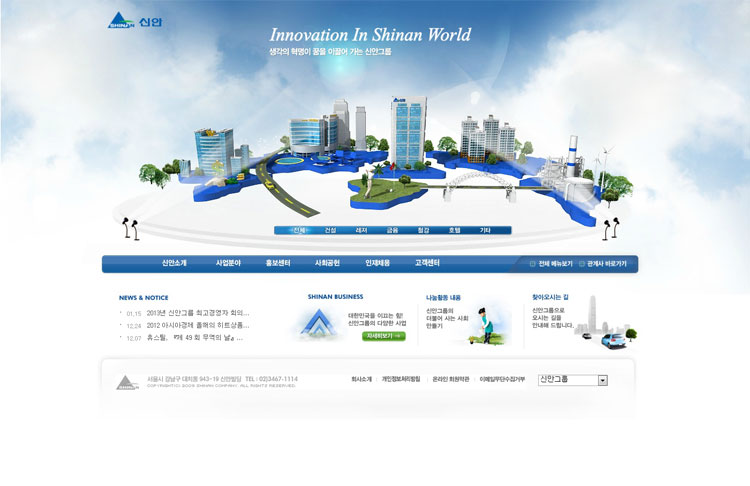Click the Shinan logo at top left
This screenshot has height=486, width=750.
(135, 21)
